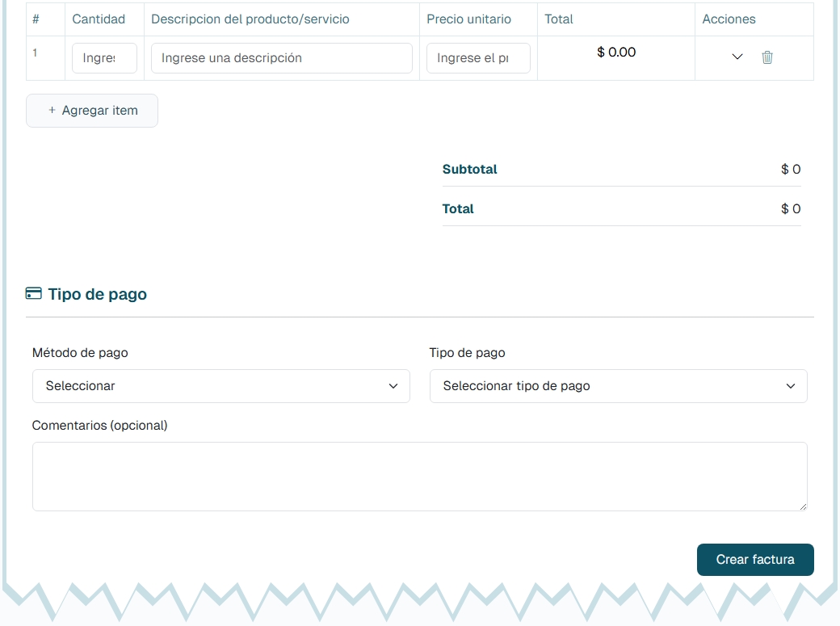The width and height of the screenshot is (840, 626).
Task: Click inside the Comentarios text area
Action: (419, 476)
